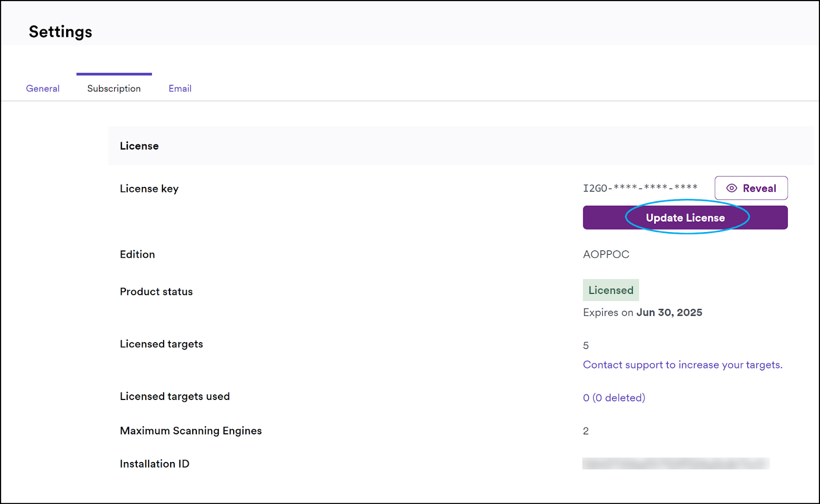Viewport: 820px width, 504px height.
Task: Click the Installation ID label
Action: click(x=155, y=464)
